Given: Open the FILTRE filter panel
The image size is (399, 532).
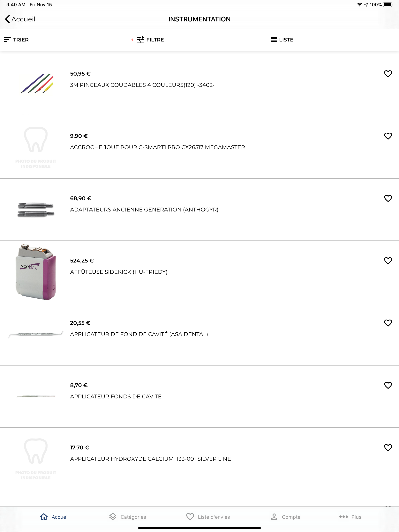Looking at the screenshot, I should [x=150, y=40].
